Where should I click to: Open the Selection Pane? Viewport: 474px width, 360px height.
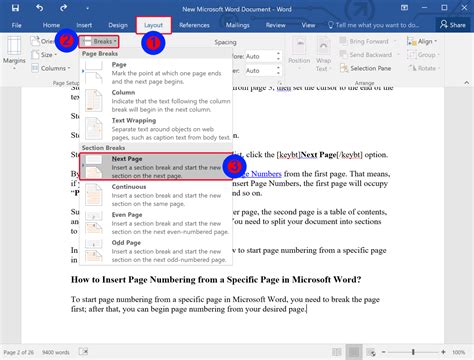365,68
